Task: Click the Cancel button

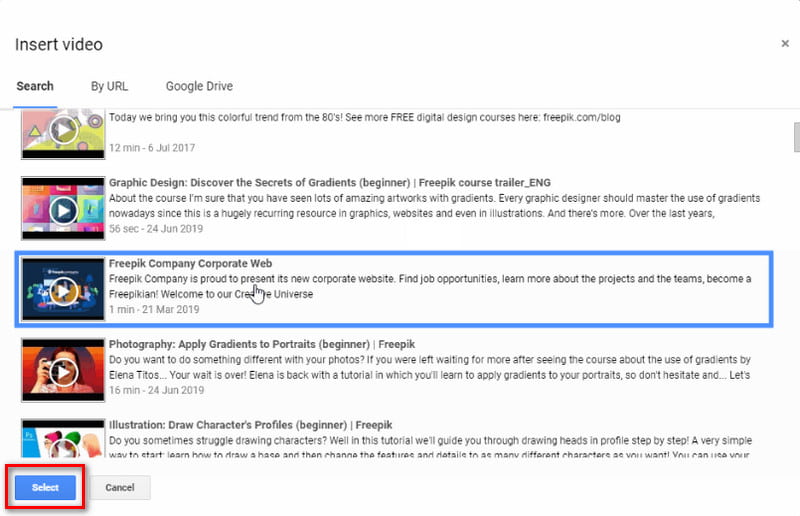Action: tap(120, 487)
